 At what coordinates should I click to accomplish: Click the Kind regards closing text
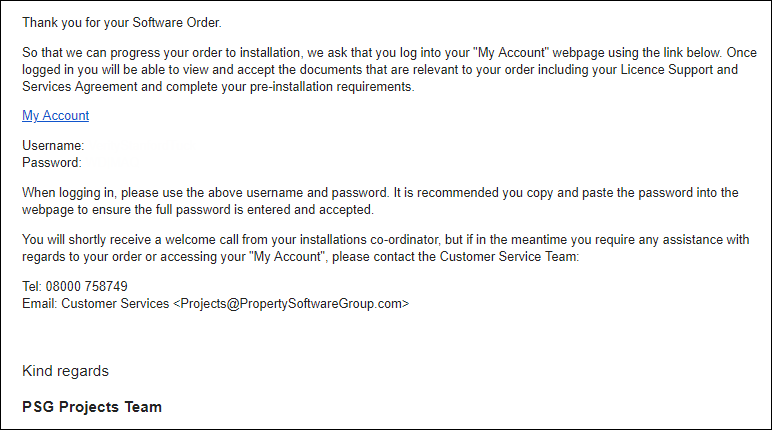point(65,371)
